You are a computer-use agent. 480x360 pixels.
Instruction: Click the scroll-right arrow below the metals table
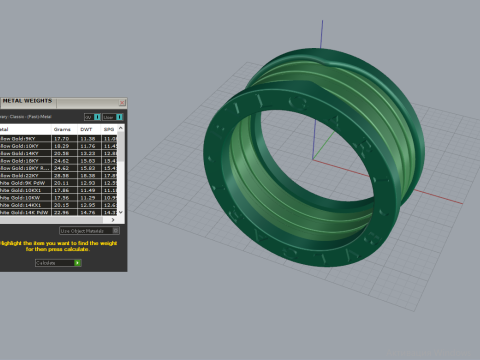(x=113, y=220)
